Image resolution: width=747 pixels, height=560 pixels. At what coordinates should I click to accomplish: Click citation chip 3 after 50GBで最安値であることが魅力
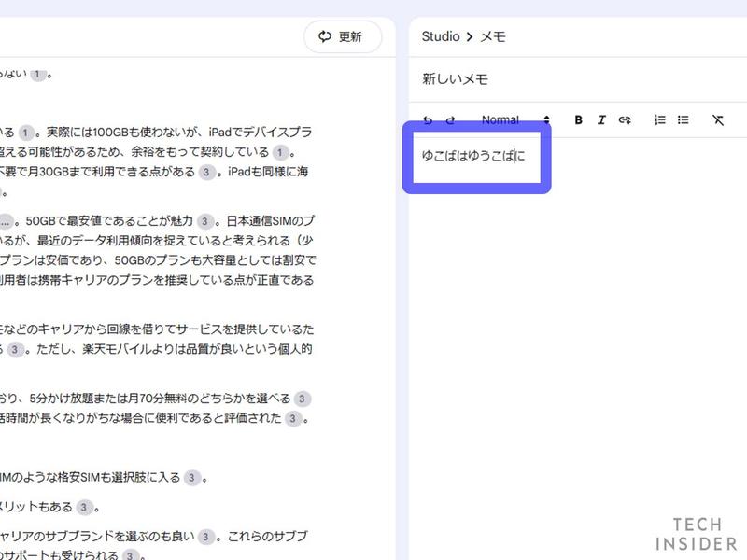point(204,221)
